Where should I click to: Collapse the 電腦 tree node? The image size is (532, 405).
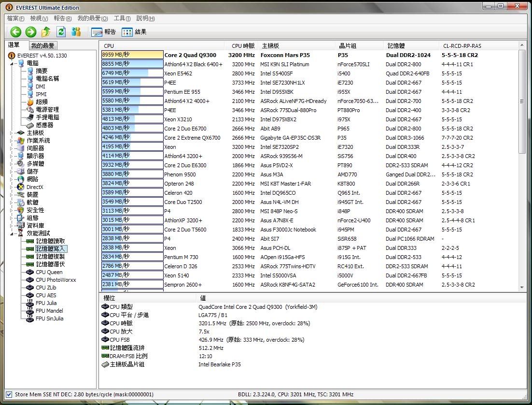(x=12, y=63)
